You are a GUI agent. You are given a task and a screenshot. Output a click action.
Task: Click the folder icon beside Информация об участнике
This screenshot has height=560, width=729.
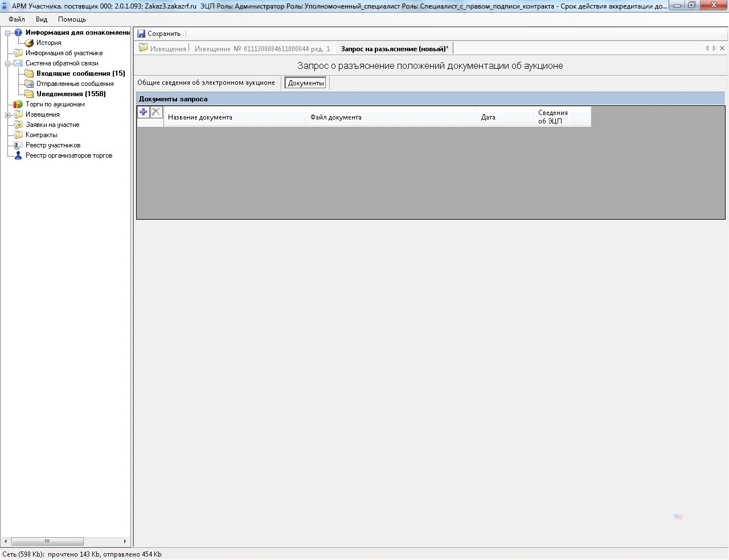click(18, 53)
